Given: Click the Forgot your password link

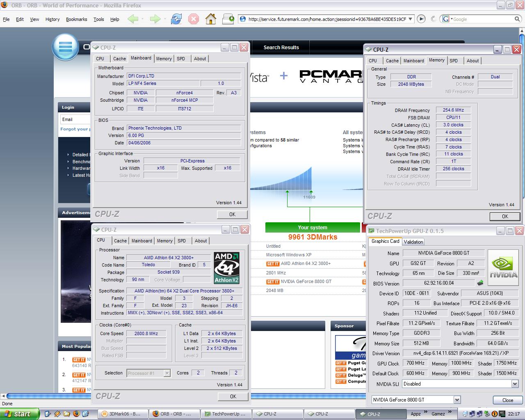Looking at the screenshot, I should [75, 129].
